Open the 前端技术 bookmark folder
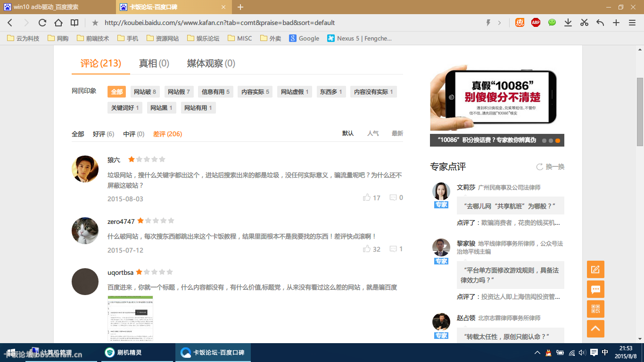Viewport: 644px width, 362px height. (93, 38)
